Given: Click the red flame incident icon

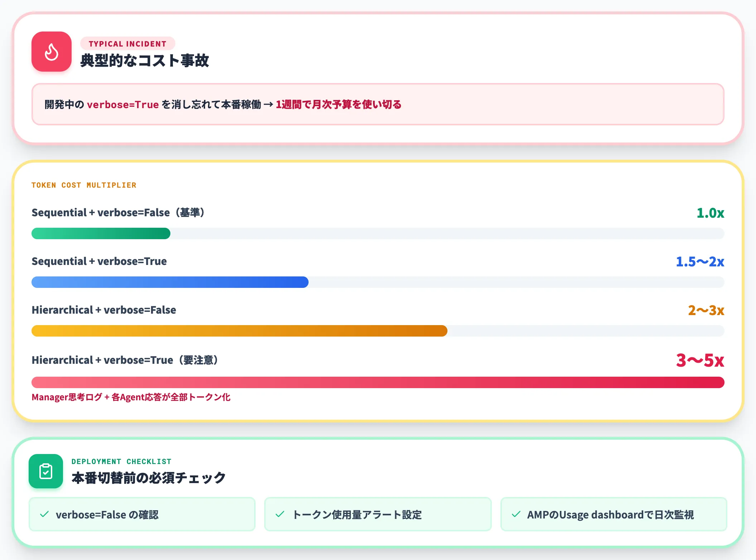Looking at the screenshot, I should click(52, 52).
